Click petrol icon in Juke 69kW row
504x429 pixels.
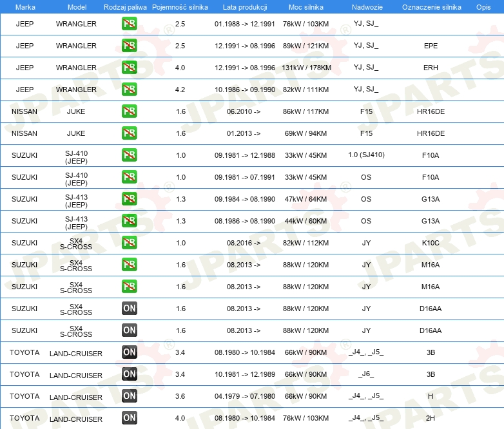pyautogui.click(x=129, y=133)
